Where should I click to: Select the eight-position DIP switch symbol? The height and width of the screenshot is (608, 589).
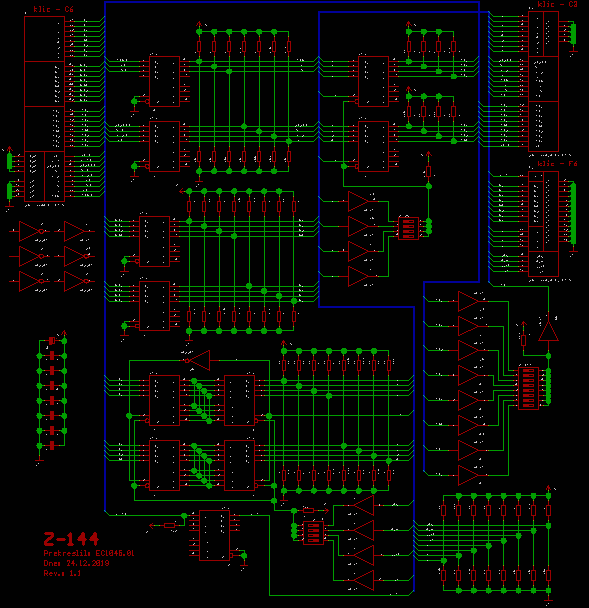tap(528, 388)
